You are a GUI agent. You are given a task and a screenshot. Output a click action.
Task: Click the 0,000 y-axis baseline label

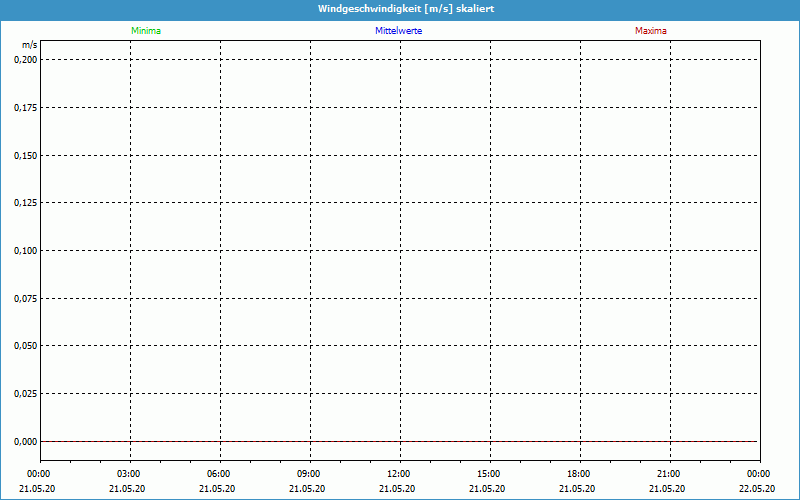pyautogui.click(x=25, y=441)
